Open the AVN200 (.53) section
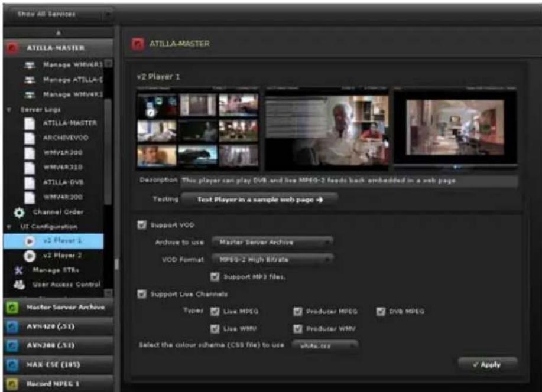This screenshot has height=392, width=542. [58, 345]
